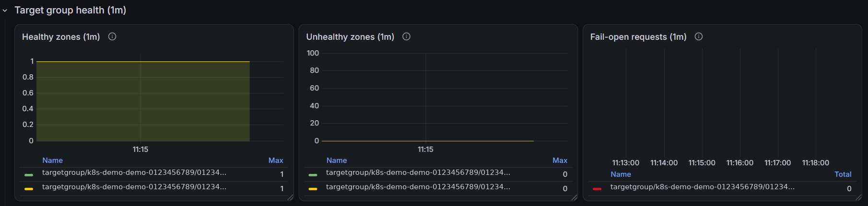Click yellow series color in Unhealthy zones legend

[x=313, y=189]
